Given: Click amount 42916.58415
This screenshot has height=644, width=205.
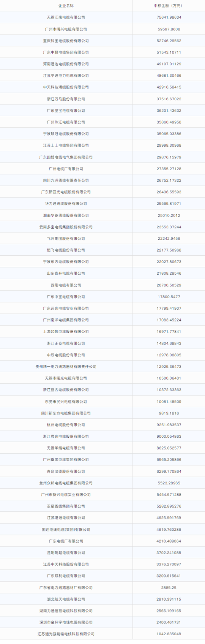Looking at the screenshot, I should pyautogui.click(x=169, y=87).
